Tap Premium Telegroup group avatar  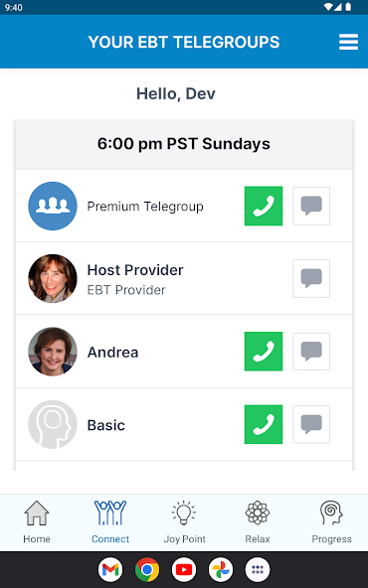click(x=53, y=206)
